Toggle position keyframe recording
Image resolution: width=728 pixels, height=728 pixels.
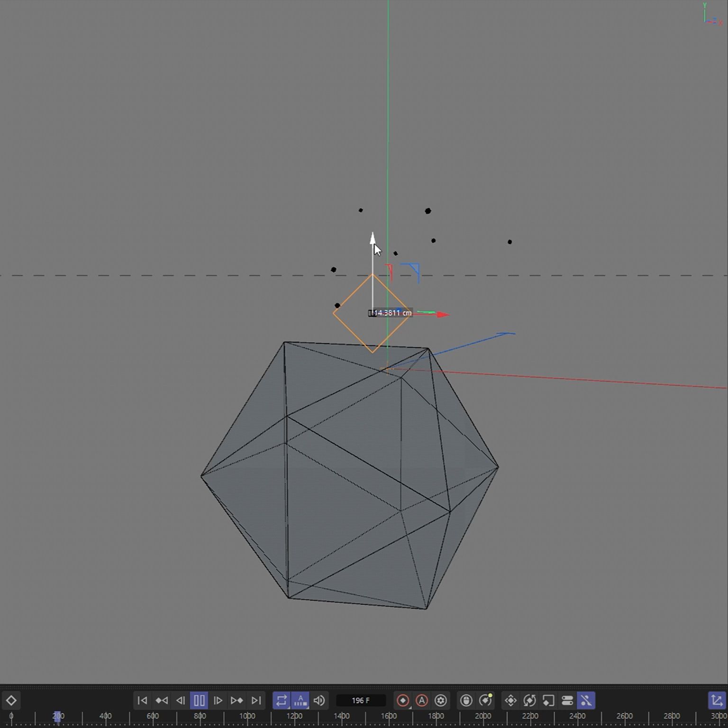pyautogui.click(x=510, y=701)
